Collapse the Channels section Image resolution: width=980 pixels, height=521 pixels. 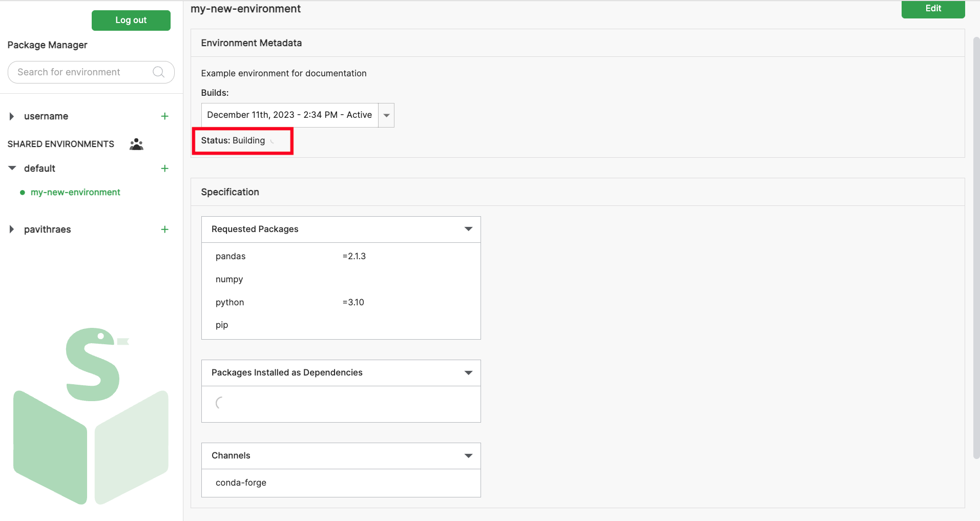point(468,456)
